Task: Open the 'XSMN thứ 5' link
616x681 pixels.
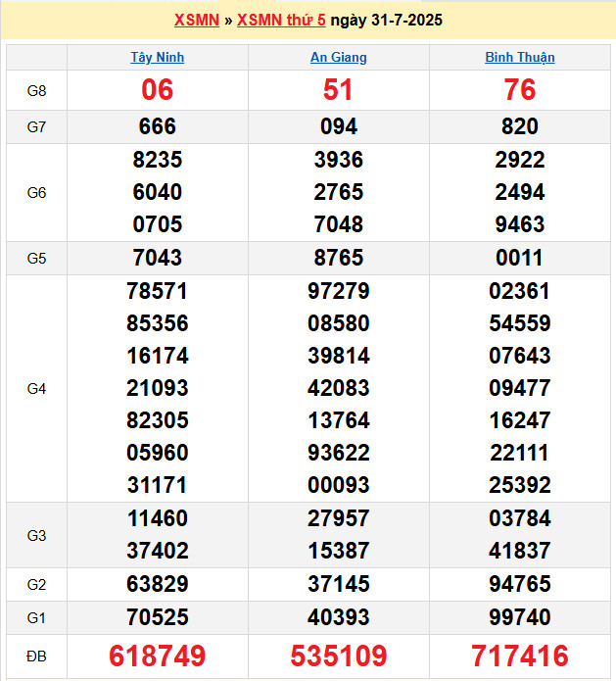Action: tap(281, 20)
